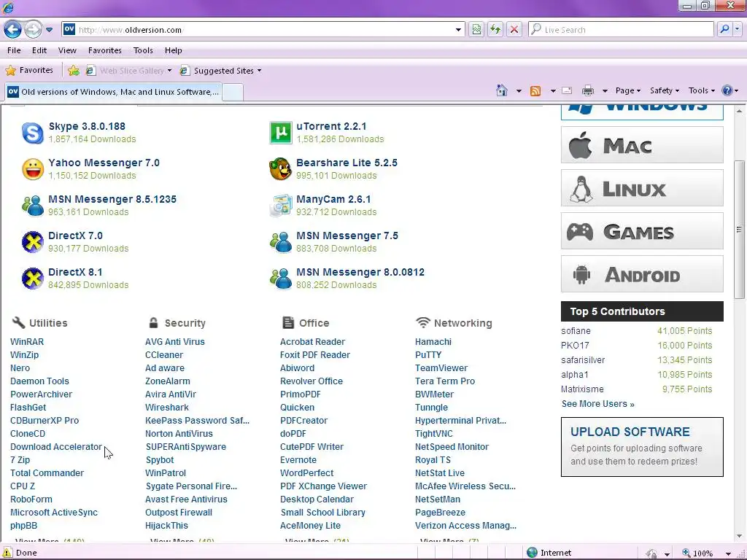Click the vertical scrollbar thumb
The image size is (747, 560).
(x=739, y=230)
